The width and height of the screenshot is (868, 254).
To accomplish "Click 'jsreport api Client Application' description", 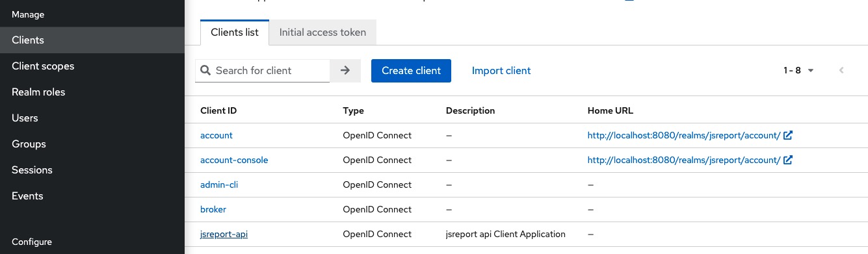I will pyautogui.click(x=506, y=235).
